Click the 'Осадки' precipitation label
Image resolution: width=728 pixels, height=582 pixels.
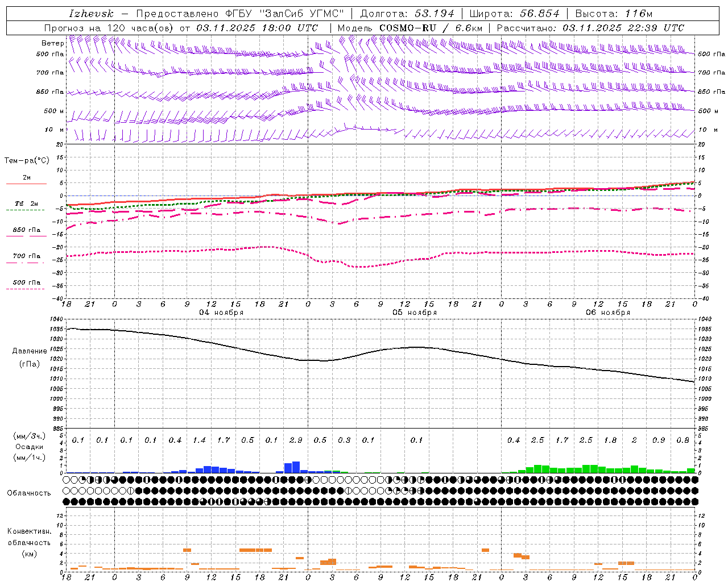pos(29,447)
